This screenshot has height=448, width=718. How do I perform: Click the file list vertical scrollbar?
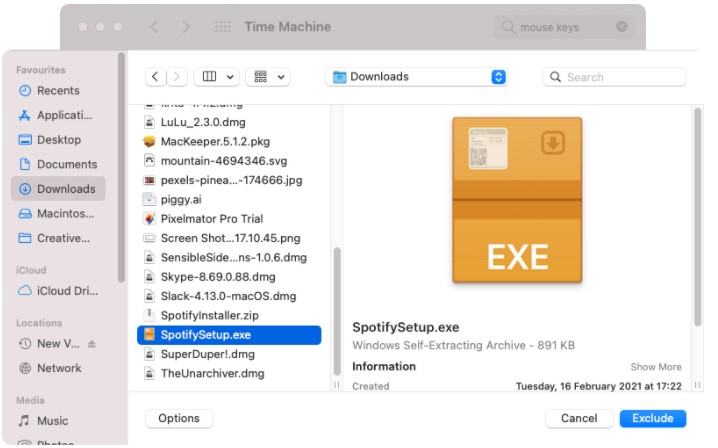(x=337, y=311)
